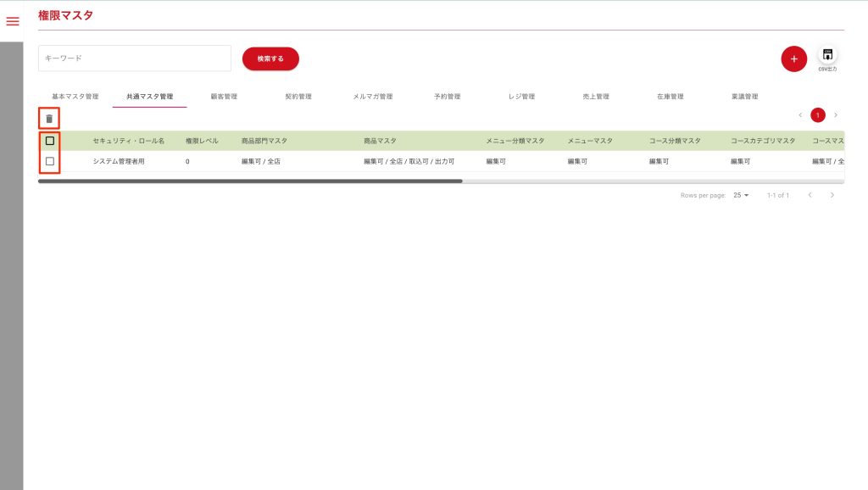The height and width of the screenshot is (490, 868).
Task: Go to previous page chevron above table
Action: (800, 115)
